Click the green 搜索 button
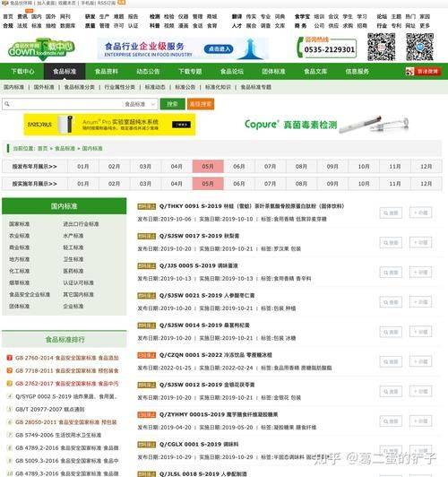The image size is (448, 477). coord(172,104)
